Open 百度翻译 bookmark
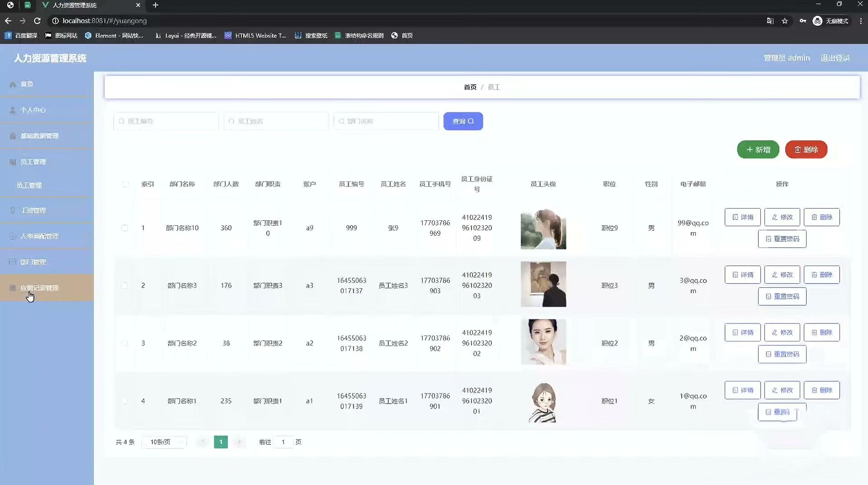The width and height of the screenshot is (868, 485). coord(21,35)
